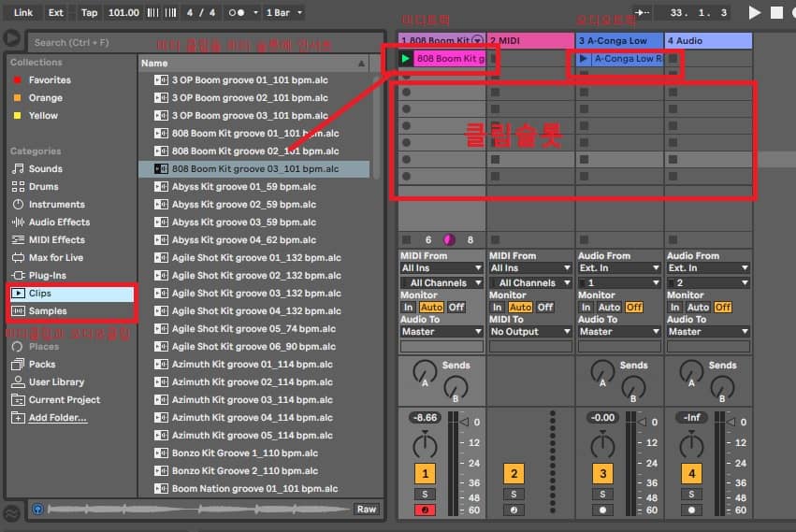Select Orange collection
Image resolution: width=796 pixels, height=532 pixels.
pyautogui.click(x=45, y=98)
